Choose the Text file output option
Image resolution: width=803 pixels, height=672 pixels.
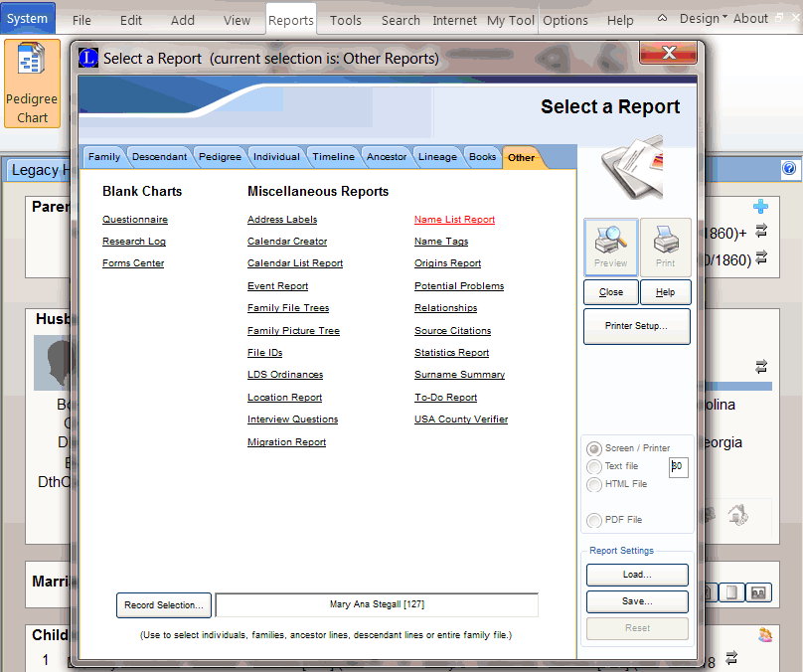click(x=594, y=466)
